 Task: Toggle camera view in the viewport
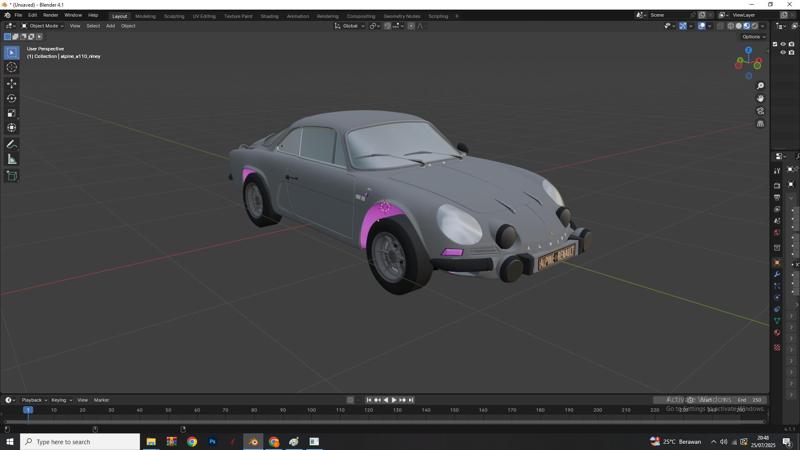tap(761, 111)
